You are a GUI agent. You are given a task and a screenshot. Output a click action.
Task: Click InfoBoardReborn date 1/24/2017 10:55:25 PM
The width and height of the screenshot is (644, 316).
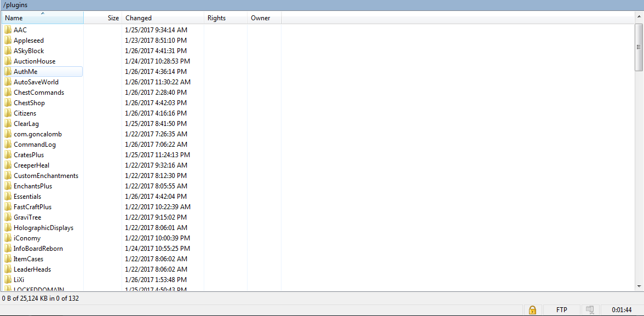click(x=158, y=249)
